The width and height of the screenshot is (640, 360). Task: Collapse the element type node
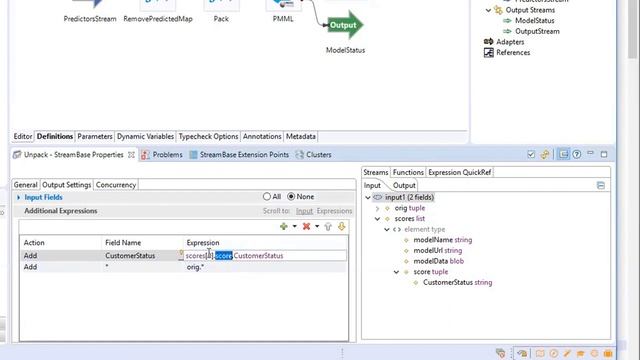[x=387, y=229]
